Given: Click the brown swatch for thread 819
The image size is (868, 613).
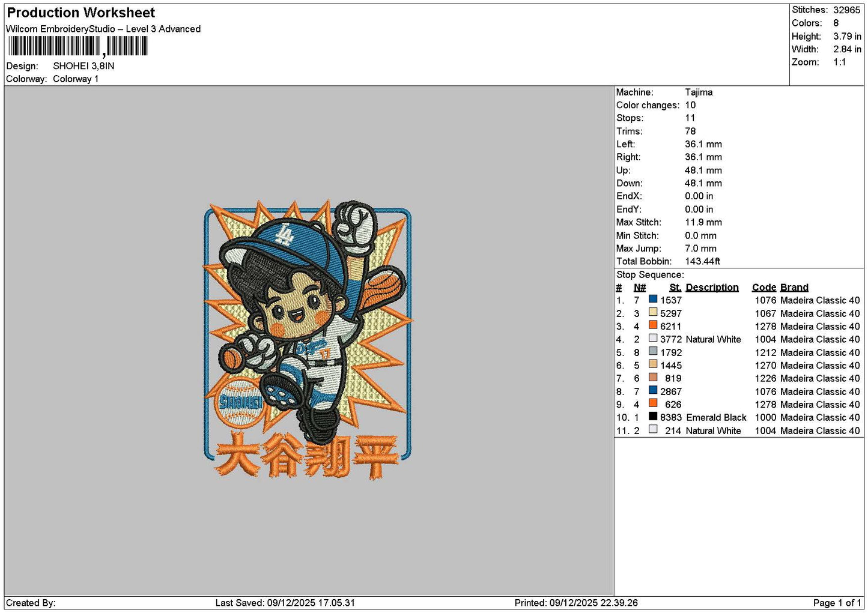Looking at the screenshot, I should tap(653, 377).
